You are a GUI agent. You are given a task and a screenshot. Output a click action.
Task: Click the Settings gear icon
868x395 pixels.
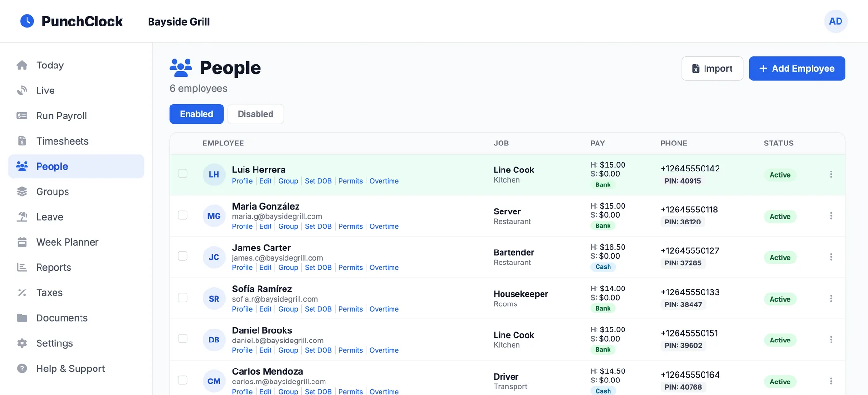click(x=22, y=343)
